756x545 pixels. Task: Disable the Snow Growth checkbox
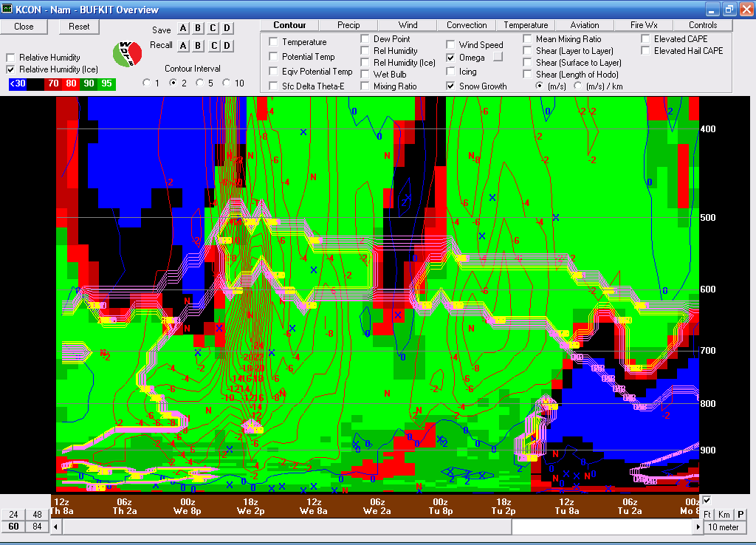click(x=450, y=86)
